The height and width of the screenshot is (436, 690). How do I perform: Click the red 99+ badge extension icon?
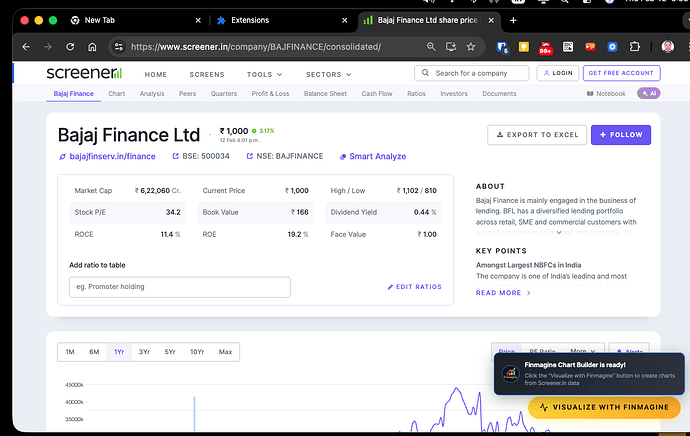click(546, 48)
